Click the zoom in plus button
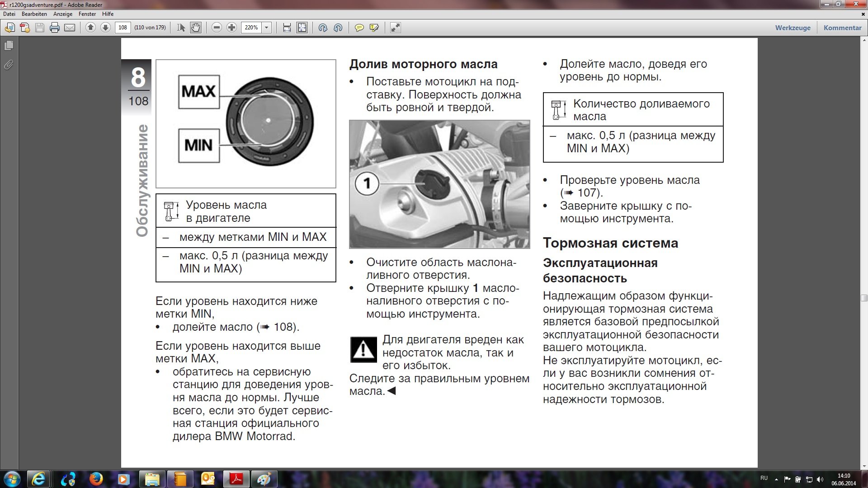Viewport: 868px width, 488px height. pyautogui.click(x=231, y=28)
